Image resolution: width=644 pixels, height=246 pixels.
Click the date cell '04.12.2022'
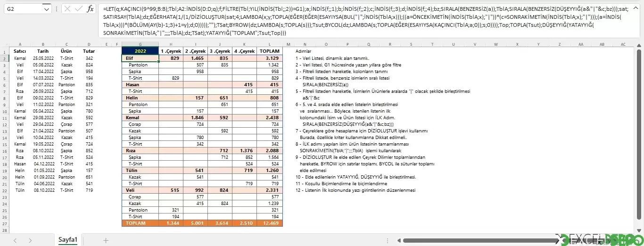43,164
